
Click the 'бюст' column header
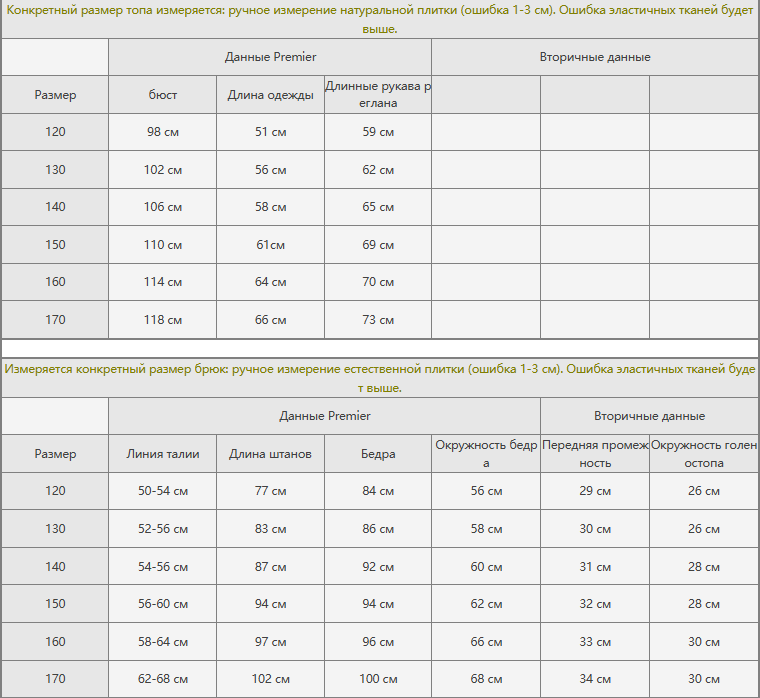[x=163, y=95]
